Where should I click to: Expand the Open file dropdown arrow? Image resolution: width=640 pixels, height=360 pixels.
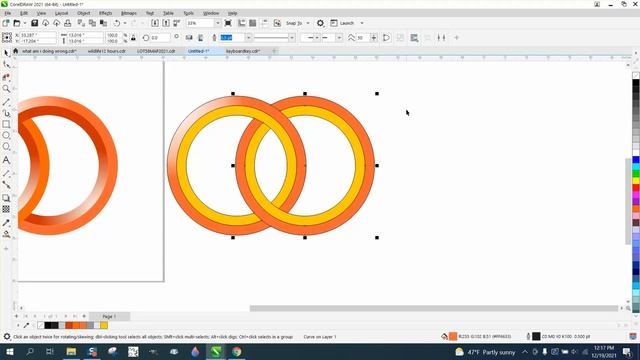(24, 23)
